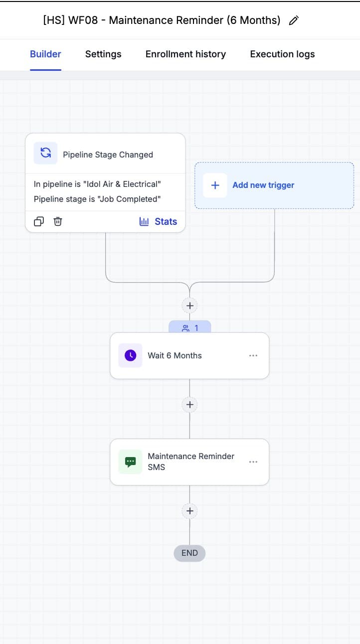Edit workflow name with pencil icon
This screenshot has width=360, height=644.
(294, 20)
